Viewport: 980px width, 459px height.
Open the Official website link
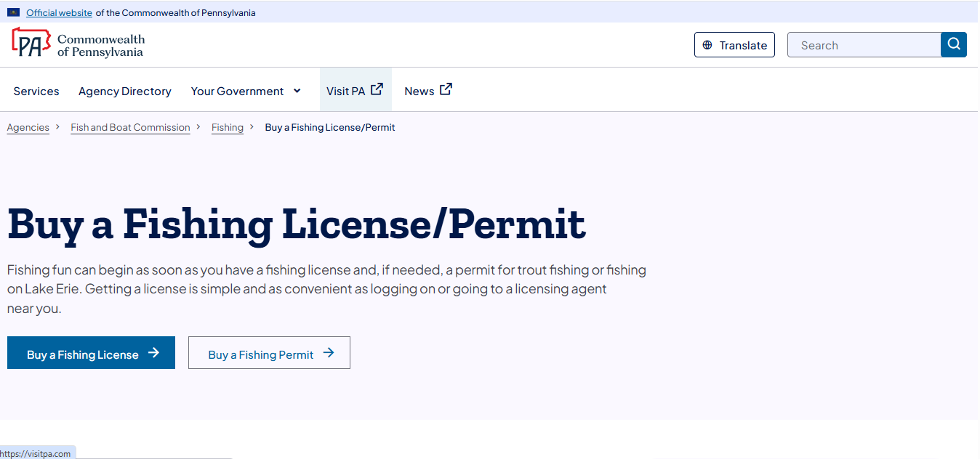tap(59, 13)
